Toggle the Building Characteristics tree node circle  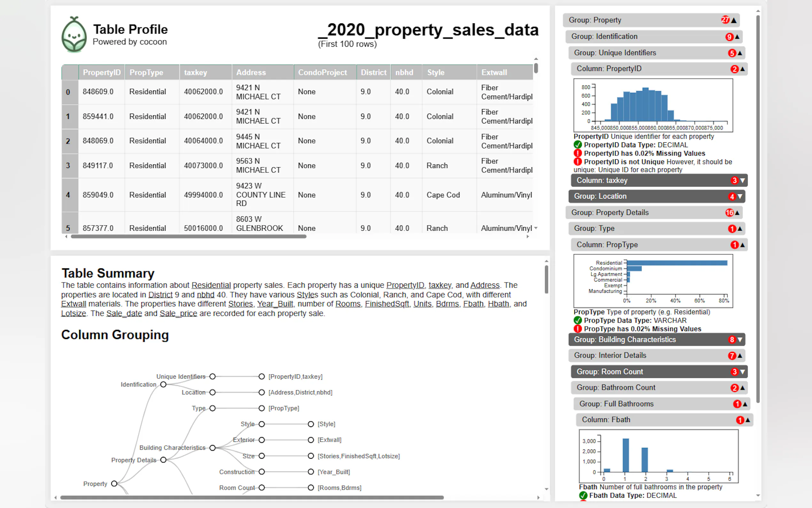pyautogui.click(x=213, y=448)
